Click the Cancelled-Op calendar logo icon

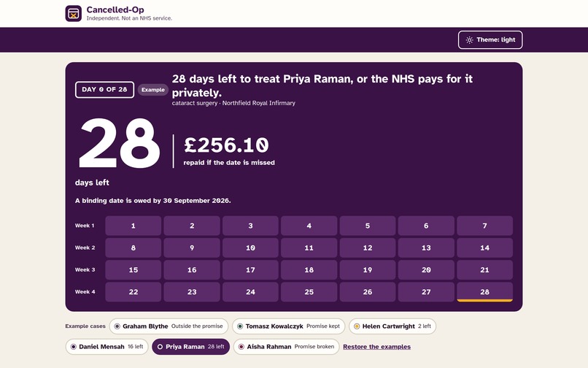(x=74, y=14)
